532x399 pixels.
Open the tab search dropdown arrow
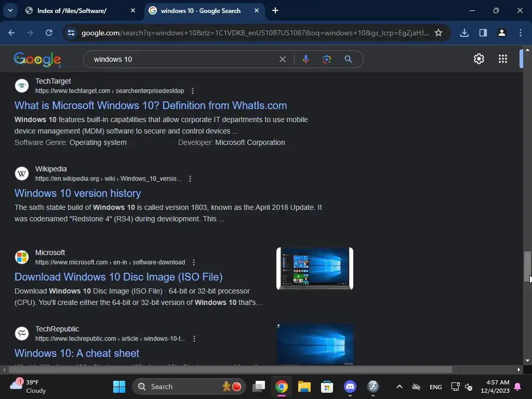(x=10, y=10)
